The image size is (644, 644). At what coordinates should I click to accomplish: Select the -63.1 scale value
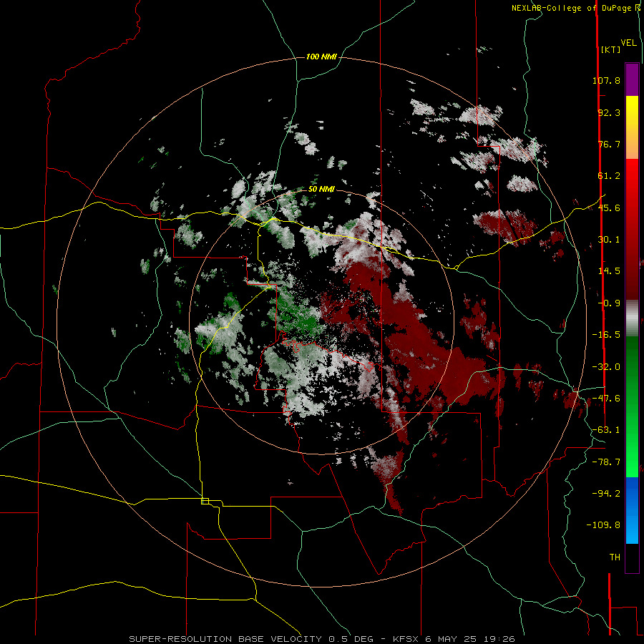pyautogui.click(x=606, y=430)
